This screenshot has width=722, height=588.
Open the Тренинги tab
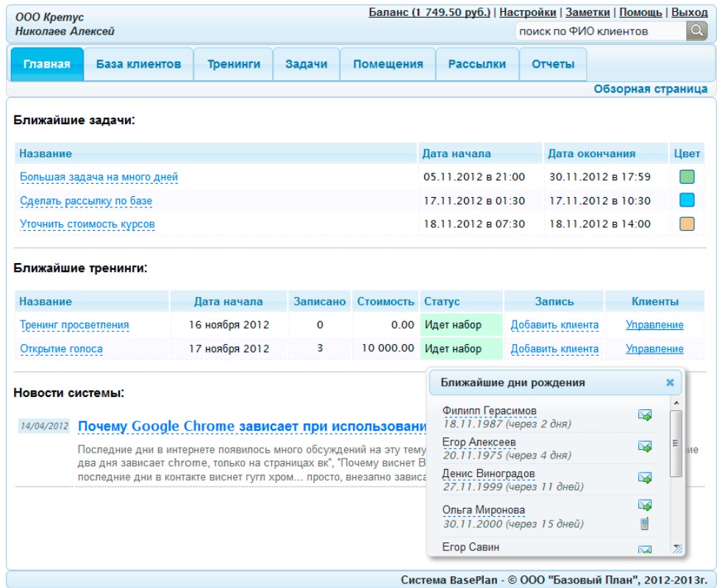[x=234, y=64]
